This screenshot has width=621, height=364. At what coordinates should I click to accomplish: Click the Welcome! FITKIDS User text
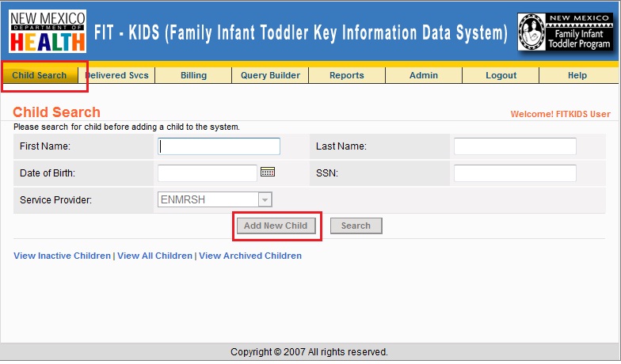point(561,114)
